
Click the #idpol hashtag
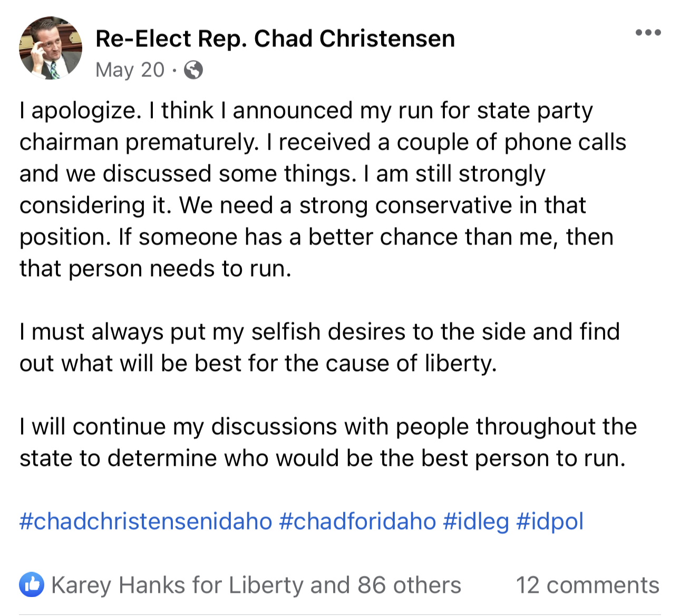551,521
